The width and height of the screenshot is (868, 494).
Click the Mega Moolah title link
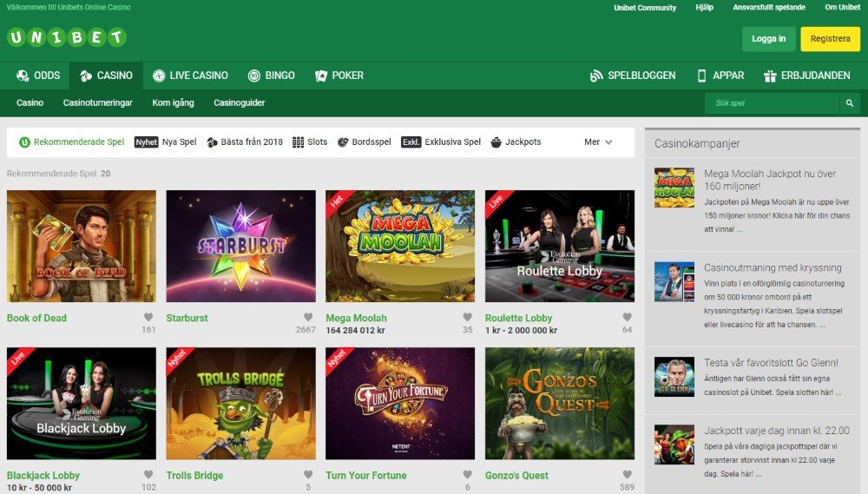click(356, 318)
